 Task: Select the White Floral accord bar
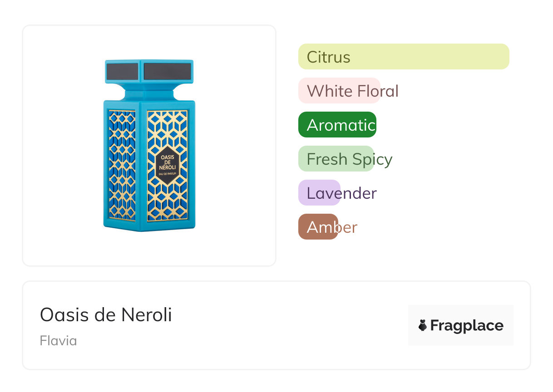(x=339, y=91)
